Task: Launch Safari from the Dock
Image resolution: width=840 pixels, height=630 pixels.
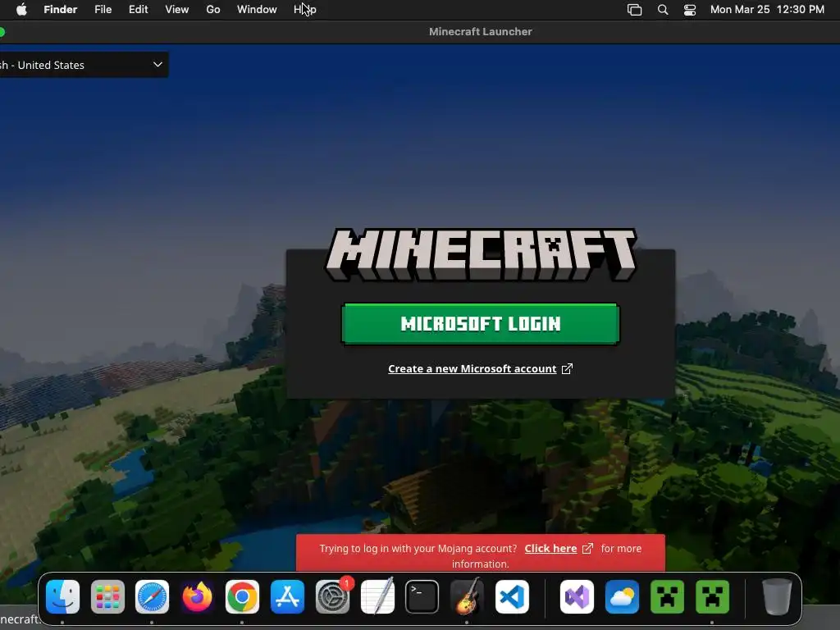Action: click(x=152, y=596)
